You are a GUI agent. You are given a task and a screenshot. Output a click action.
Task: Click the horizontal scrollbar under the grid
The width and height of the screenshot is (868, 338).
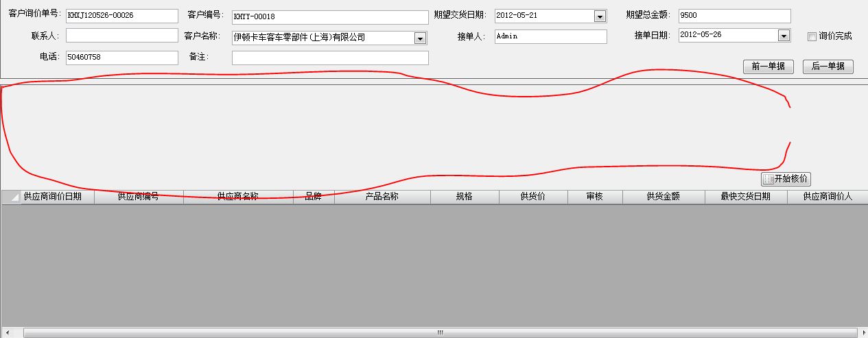click(x=439, y=333)
